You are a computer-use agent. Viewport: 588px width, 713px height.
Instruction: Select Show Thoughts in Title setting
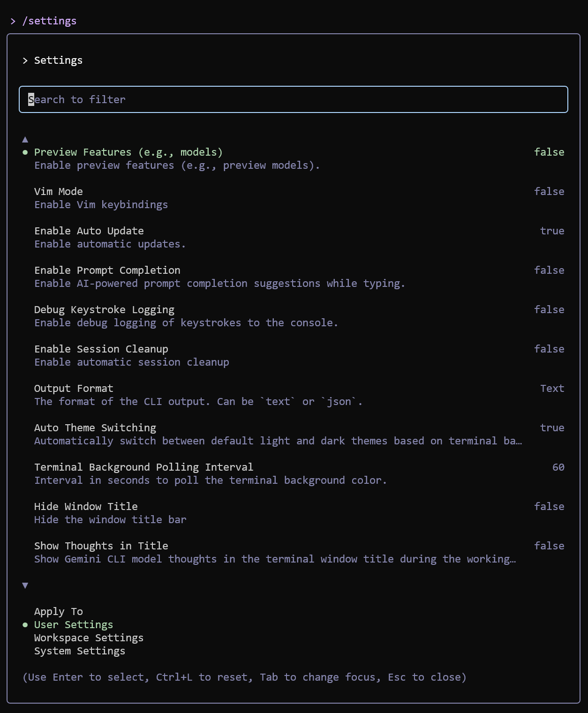[x=101, y=546]
